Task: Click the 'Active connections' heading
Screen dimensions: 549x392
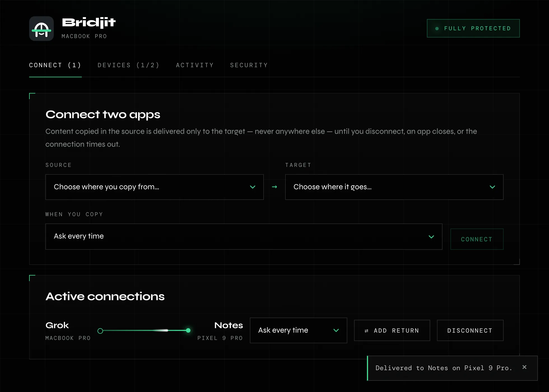Action: coord(105,296)
